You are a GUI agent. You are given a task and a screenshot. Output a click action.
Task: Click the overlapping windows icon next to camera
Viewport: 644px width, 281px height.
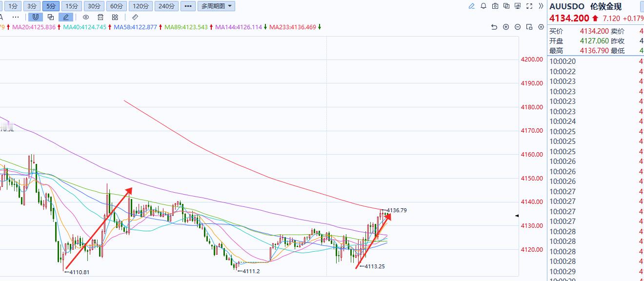coord(506,6)
